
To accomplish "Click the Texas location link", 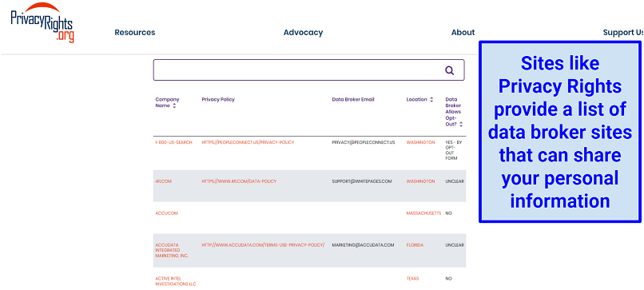I will (x=413, y=279).
